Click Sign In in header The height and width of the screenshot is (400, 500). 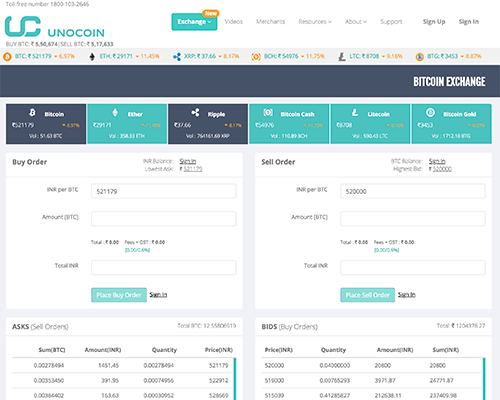469,22
